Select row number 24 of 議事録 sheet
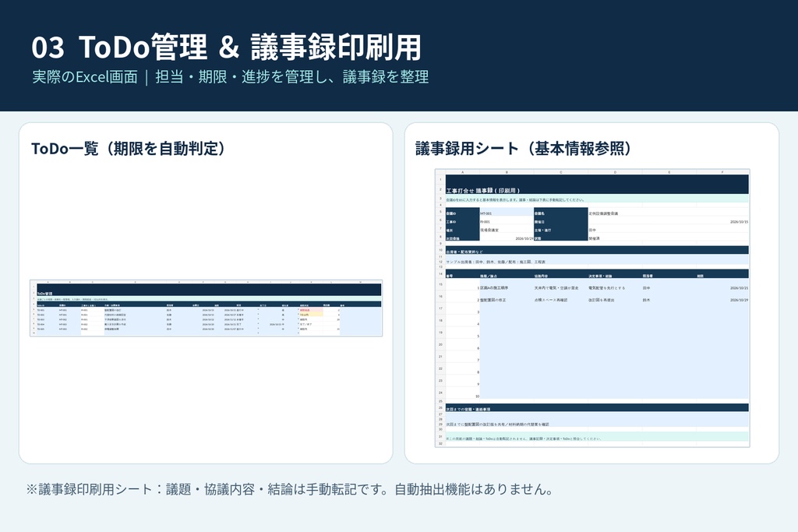The image size is (798, 532). click(x=441, y=393)
